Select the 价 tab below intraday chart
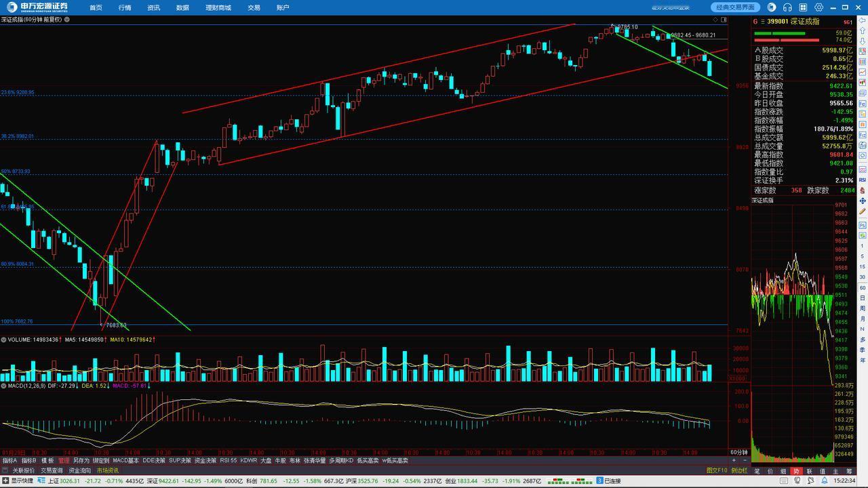The height and width of the screenshot is (488, 868). (x=770, y=471)
